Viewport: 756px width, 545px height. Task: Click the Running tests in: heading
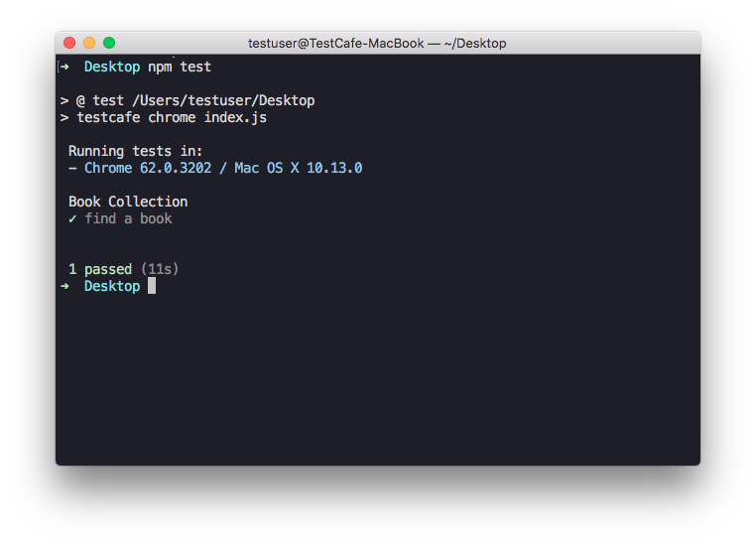[135, 151]
